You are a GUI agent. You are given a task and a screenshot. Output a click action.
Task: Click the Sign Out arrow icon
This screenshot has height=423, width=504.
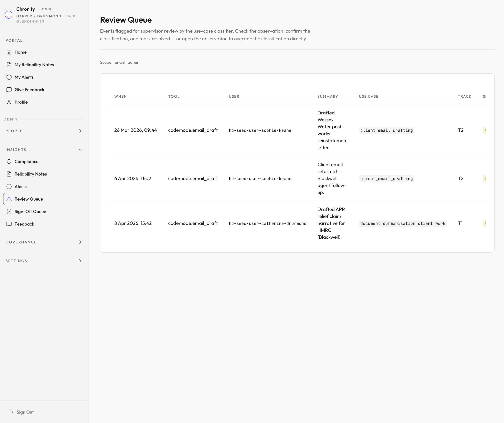(11, 412)
